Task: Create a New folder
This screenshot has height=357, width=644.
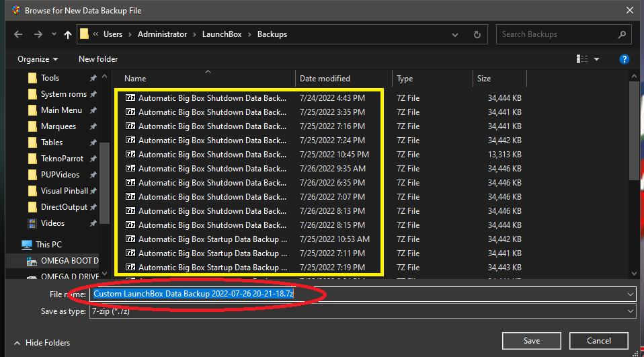Action: pyautogui.click(x=98, y=59)
